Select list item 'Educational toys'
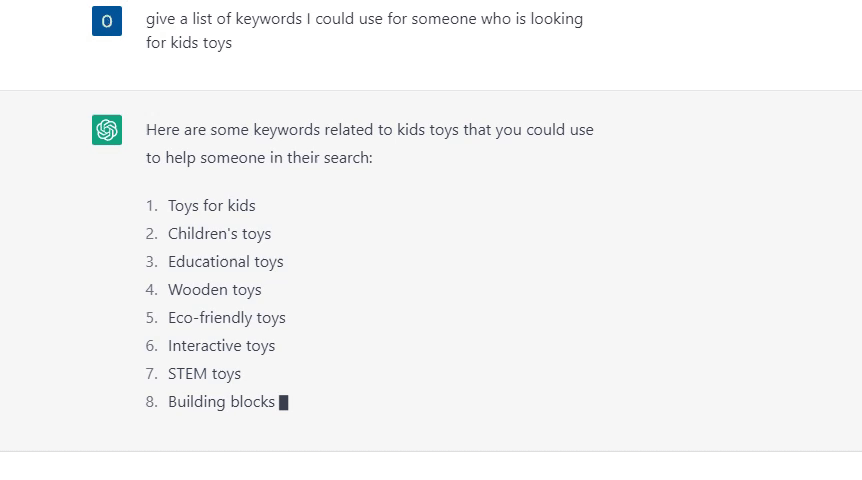The width and height of the screenshot is (862, 480). pos(225,262)
